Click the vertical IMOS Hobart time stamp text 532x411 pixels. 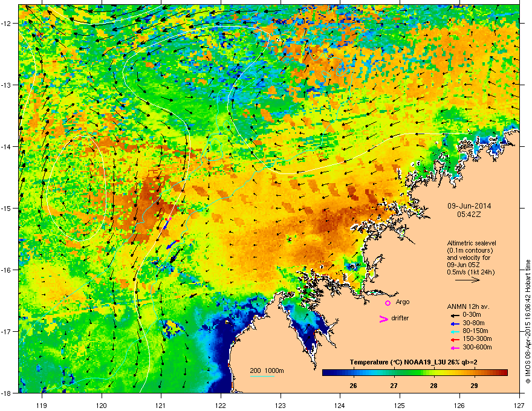pyautogui.click(x=528, y=322)
